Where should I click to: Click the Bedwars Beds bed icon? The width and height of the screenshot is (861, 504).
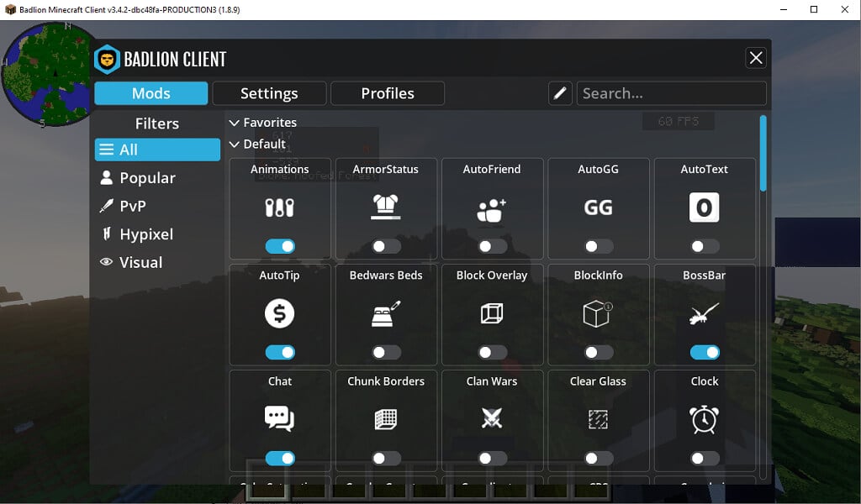coord(385,313)
